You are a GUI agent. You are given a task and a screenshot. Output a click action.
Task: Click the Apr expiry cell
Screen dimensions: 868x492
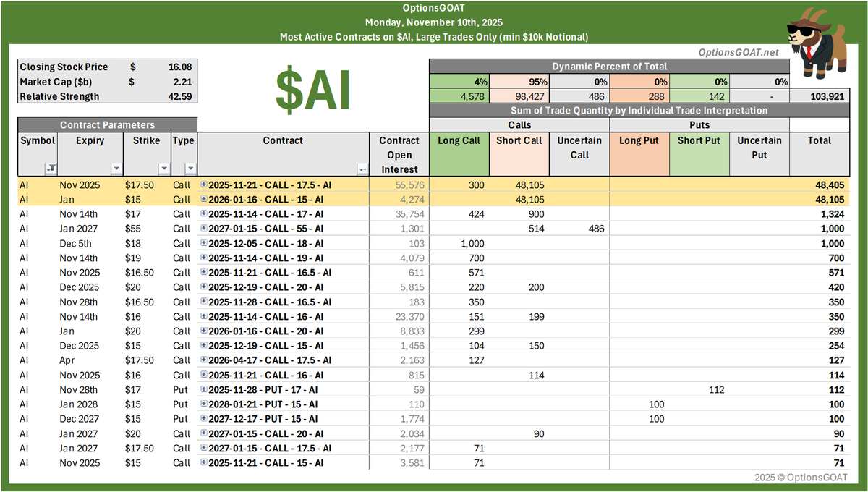[91, 360]
